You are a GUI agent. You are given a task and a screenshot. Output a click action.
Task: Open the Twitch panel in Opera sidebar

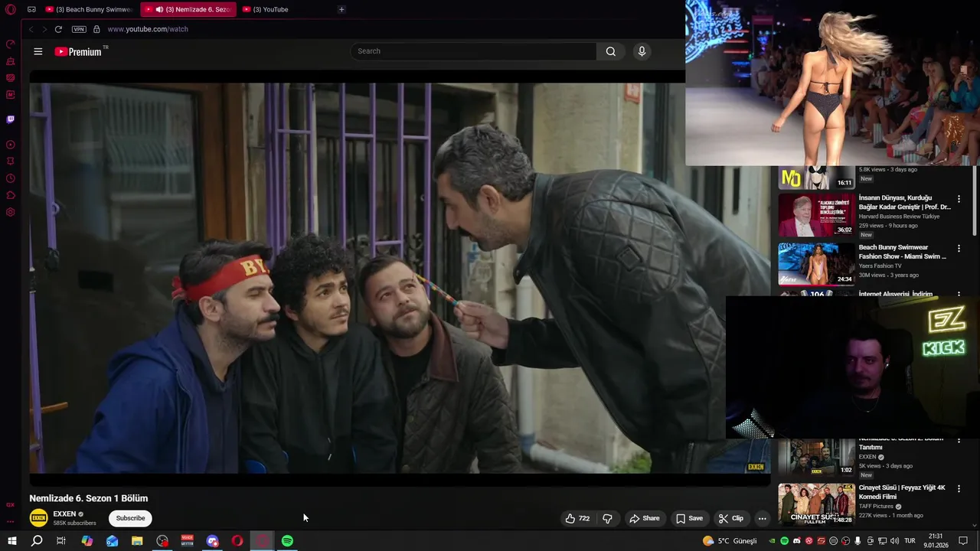[11, 119]
